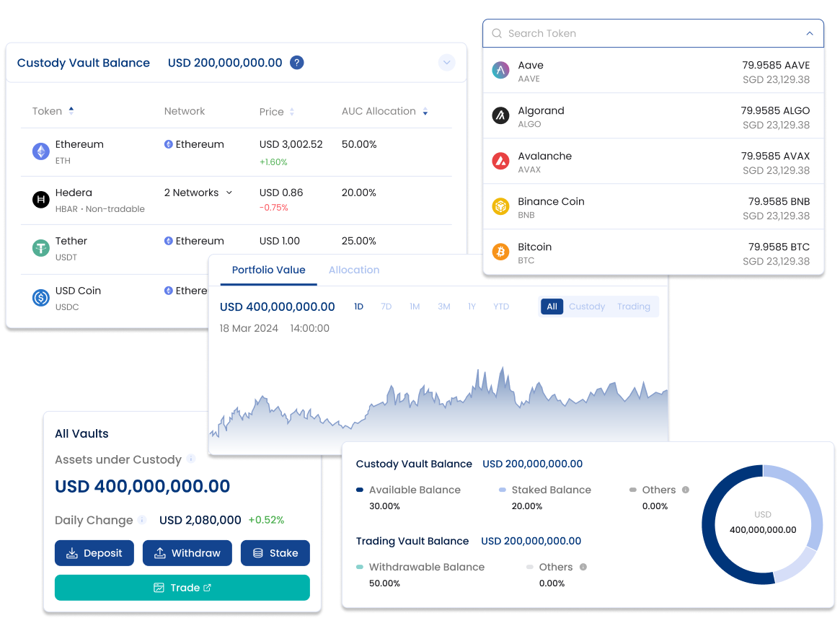
Task: Select the Portfolio Value tab
Action: coord(268,270)
